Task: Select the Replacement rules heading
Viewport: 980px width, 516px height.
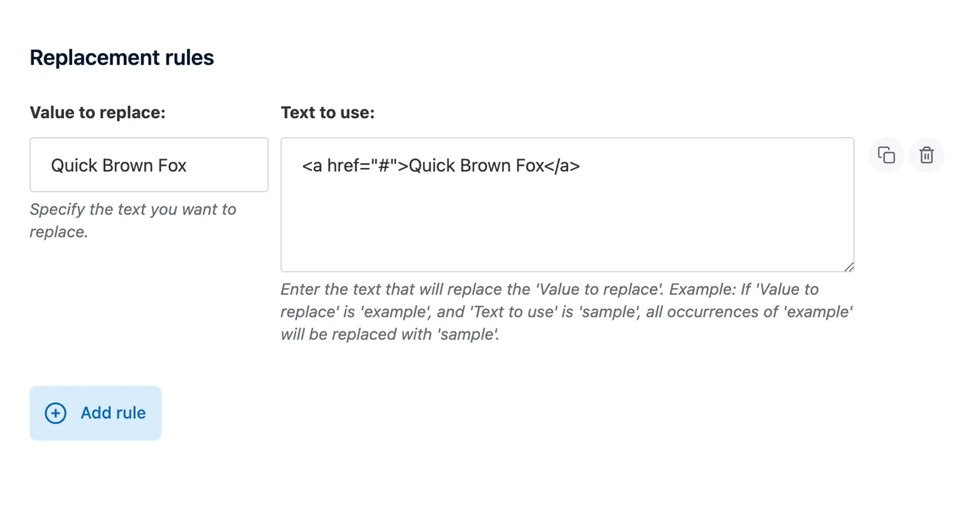Action: pos(122,57)
